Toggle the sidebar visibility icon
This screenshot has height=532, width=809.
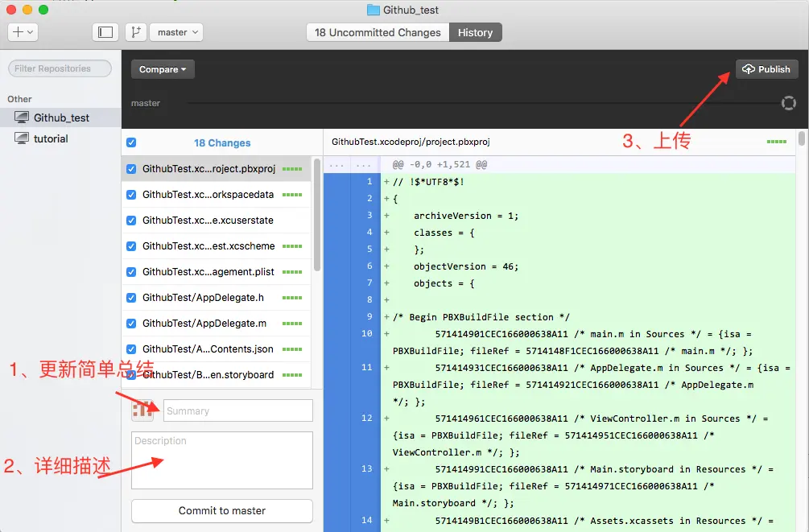click(x=105, y=32)
